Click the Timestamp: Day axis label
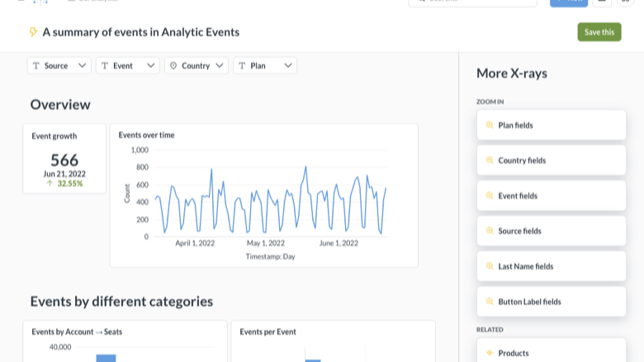Image resolution: width=644 pixels, height=362 pixels. 270,256
